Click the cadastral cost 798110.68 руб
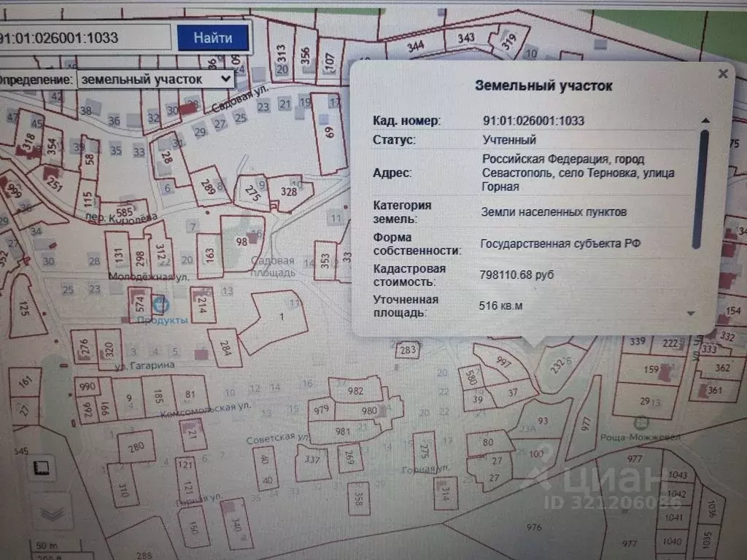 (x=516, y=275)
